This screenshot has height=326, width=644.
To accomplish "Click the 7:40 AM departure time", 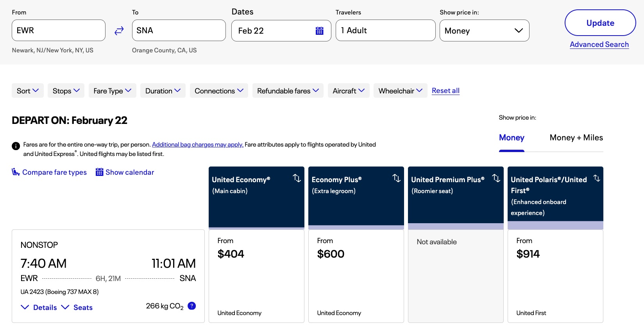I will pos(43,263).
